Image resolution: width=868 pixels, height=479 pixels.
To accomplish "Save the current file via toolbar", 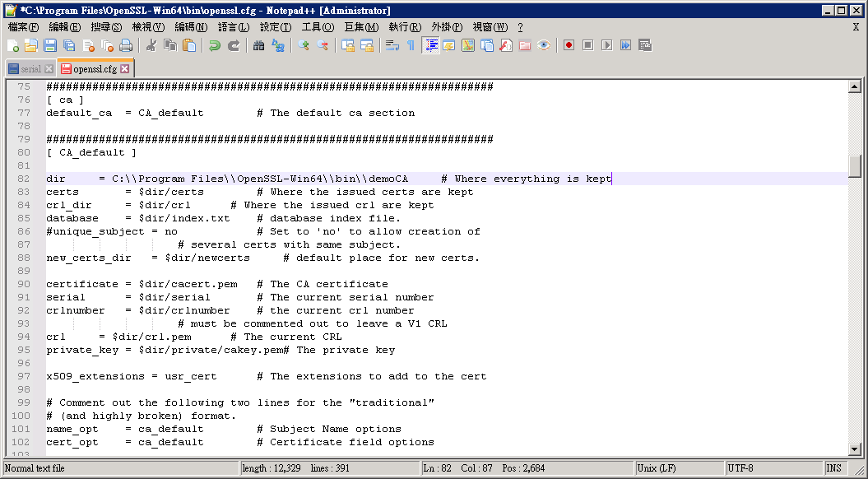I will click(x=50, y=46).
